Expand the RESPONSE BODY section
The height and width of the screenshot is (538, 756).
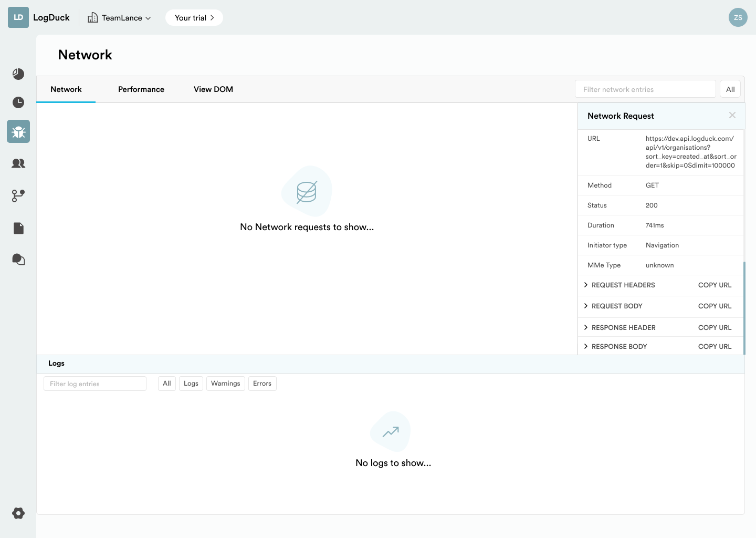tap(618, 347)
